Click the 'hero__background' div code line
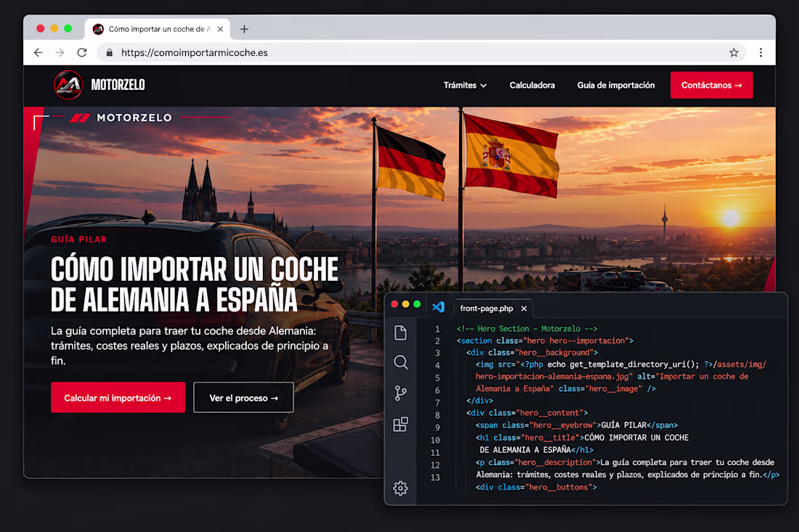This screenshot has width=799, height=532. [x=532, y=352]
